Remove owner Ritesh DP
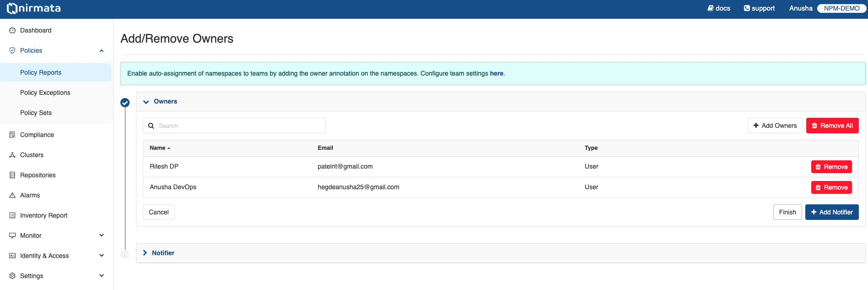Viewport: 868px width, 290px height. click(831, 167)
